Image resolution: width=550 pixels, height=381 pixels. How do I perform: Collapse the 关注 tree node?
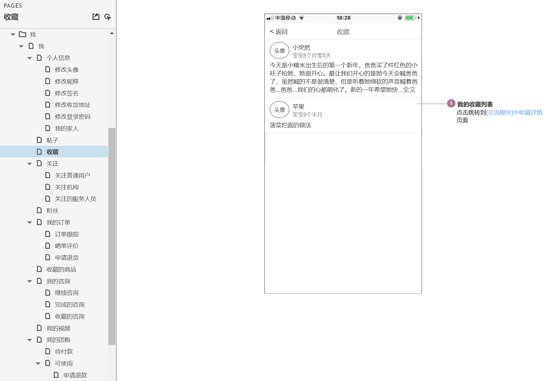30,163
